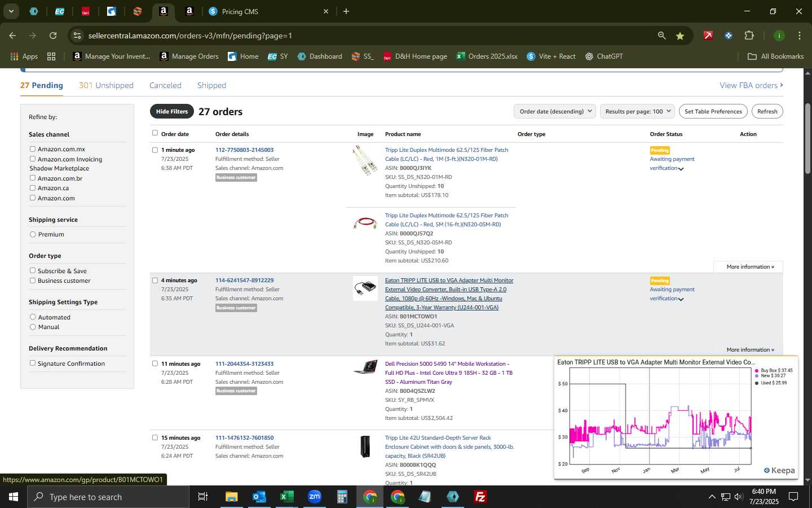Click the Windows taskbar search box

click(108, 497)
